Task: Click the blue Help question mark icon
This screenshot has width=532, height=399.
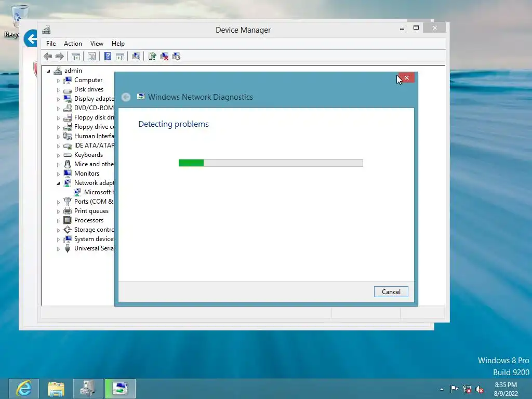Action: [108, 56]
